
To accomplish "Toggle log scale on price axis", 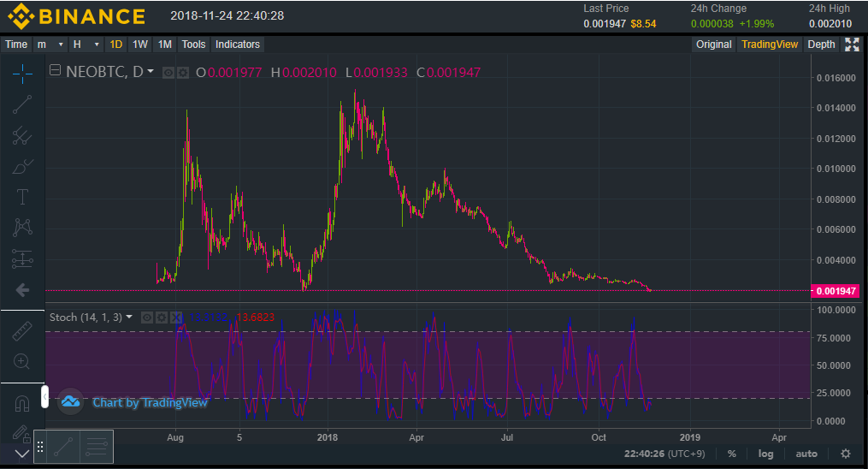I will click(x=765, y=454).
